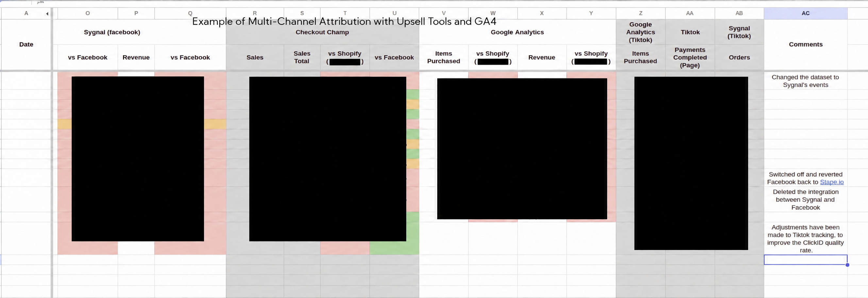Click comment 'Changed the dataset to Sygnal's events'

805,81
